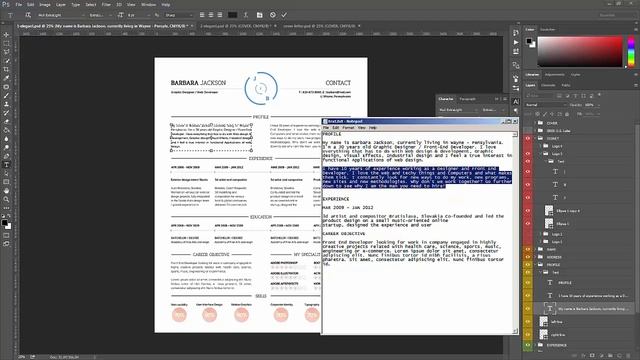This screenshot has width=640, height=360.
Task: Open the Character panel icon in dock
Action: [x=516, y=102]
